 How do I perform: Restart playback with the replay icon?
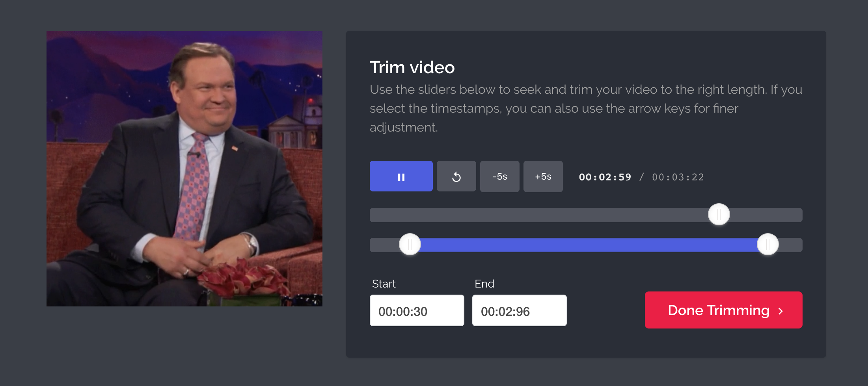point(456,176)
